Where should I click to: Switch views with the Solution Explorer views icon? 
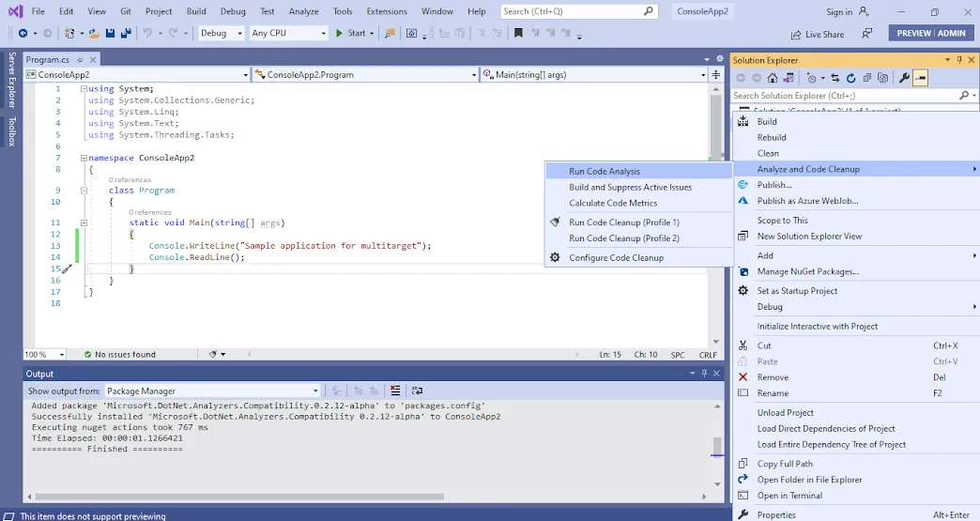click(x=789, y=78)
